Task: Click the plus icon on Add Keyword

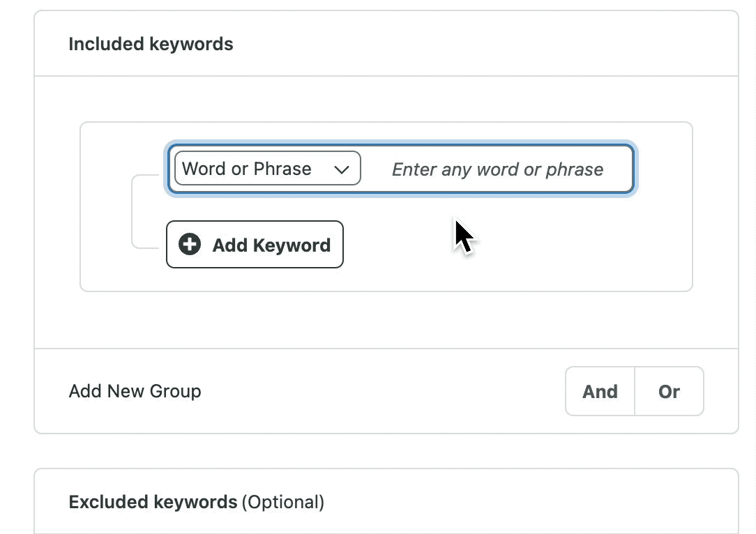Action: (x=190, y=245)
